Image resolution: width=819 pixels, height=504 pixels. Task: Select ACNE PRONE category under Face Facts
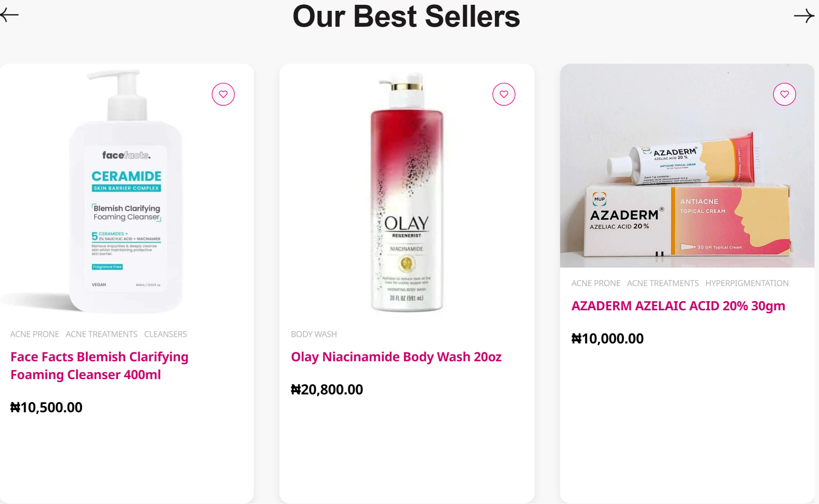point(35,334)
